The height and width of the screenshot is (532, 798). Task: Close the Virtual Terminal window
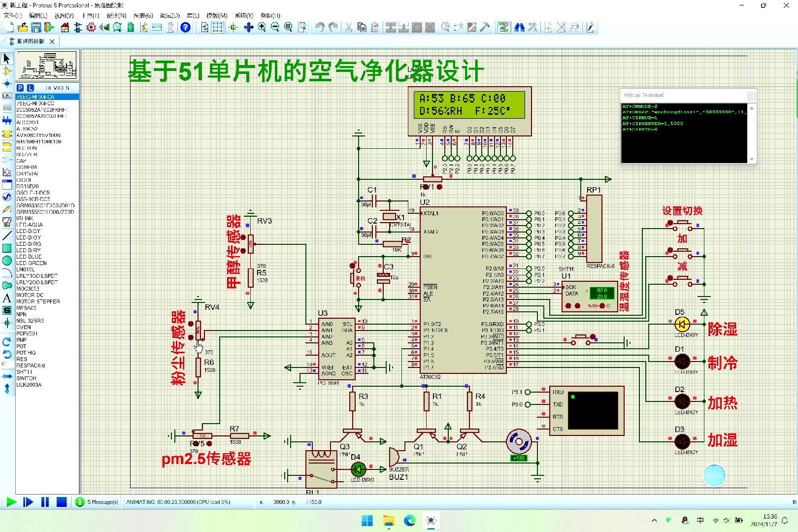(751, 96)
